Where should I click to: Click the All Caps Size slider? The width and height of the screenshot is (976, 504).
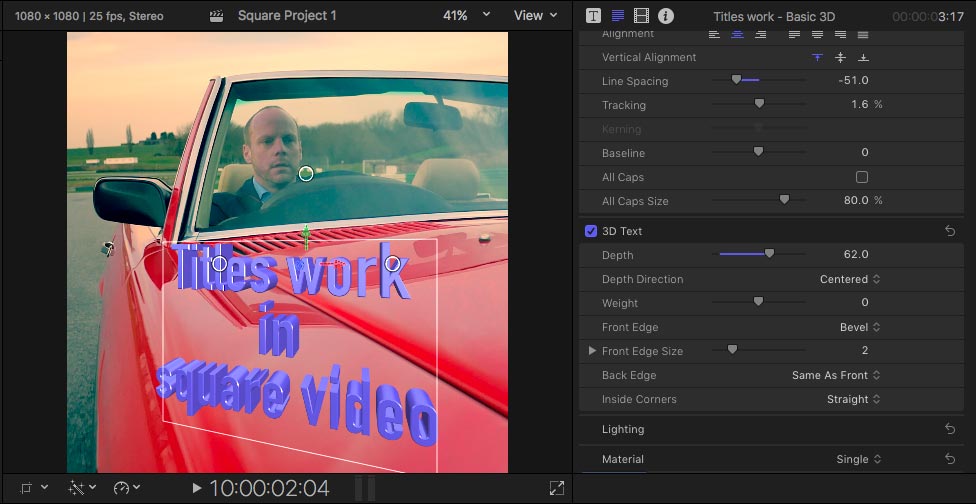pyautogui.click(x=758, y=200)
